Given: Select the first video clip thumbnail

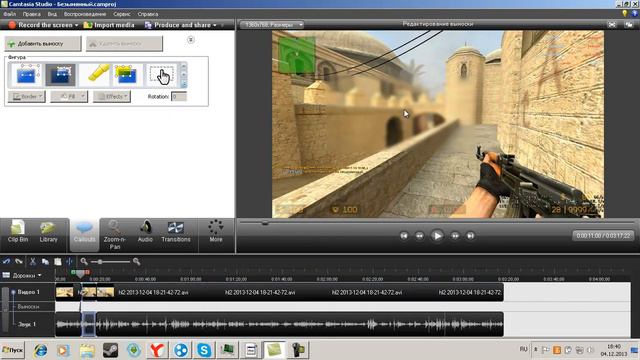Looking at the screenshot, I should (x=64, y=292).
